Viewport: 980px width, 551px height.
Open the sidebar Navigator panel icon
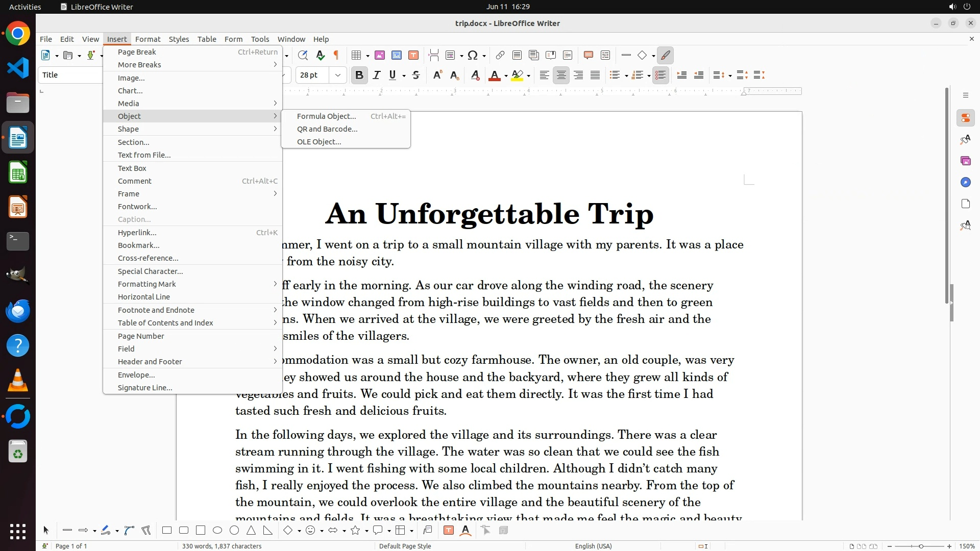pyautogui.click(x=965, y=182)
